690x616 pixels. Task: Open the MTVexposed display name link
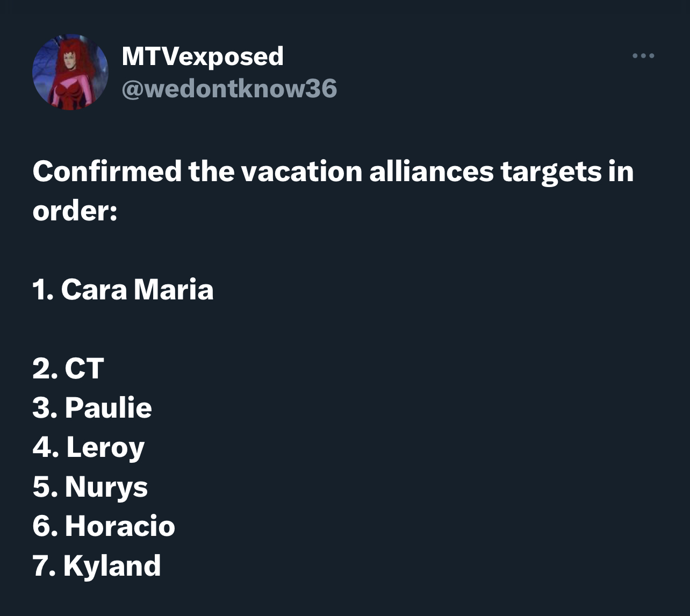(x=203, y=56)
